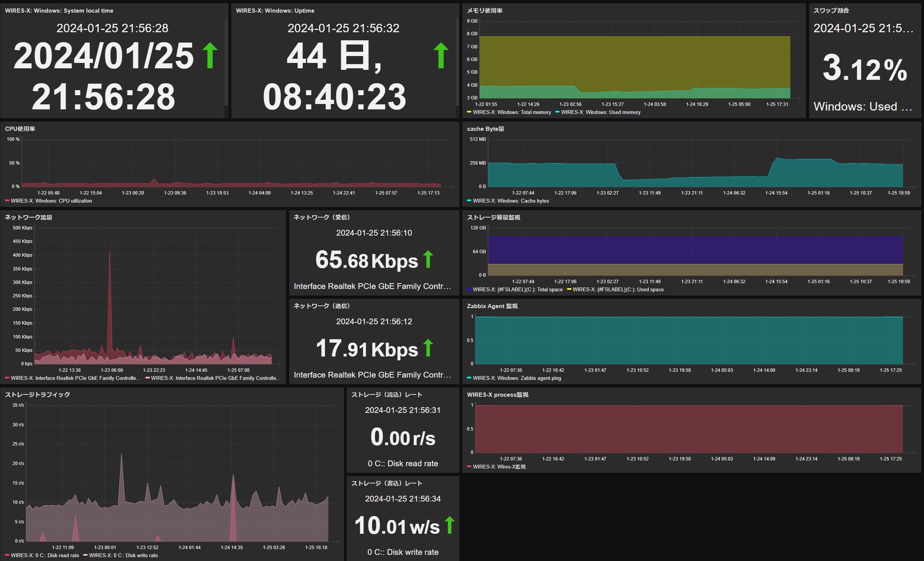Viewport: 924px width, 561px height.
Task: Open the ストレージ容量監視 widget header
Action: 493,218
